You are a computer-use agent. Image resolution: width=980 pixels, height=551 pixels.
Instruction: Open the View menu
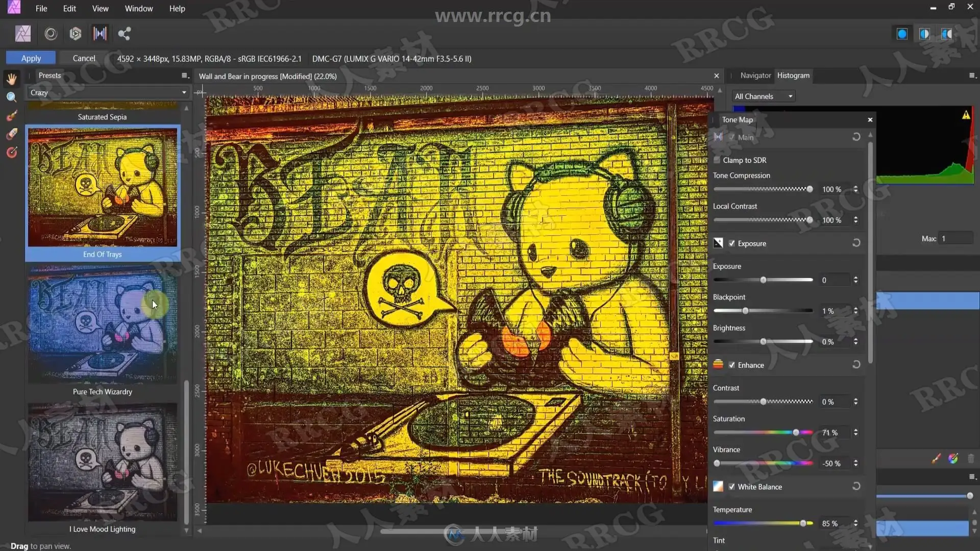(x=100, y=8)
